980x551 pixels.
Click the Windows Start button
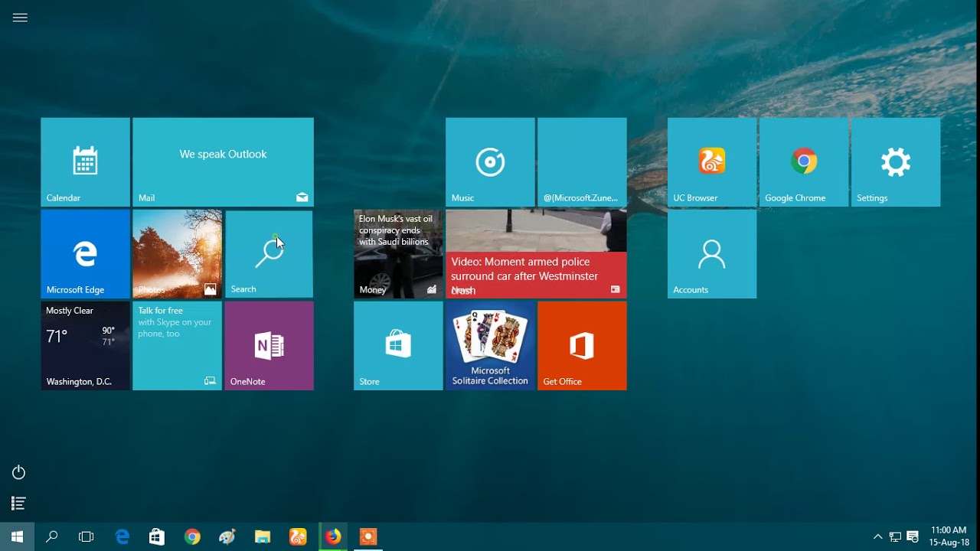point(17,537)
